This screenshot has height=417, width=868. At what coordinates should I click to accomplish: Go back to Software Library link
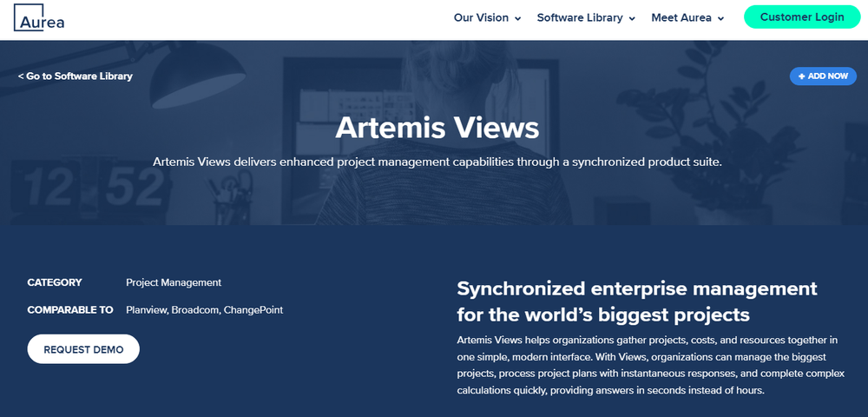[76, 76]
